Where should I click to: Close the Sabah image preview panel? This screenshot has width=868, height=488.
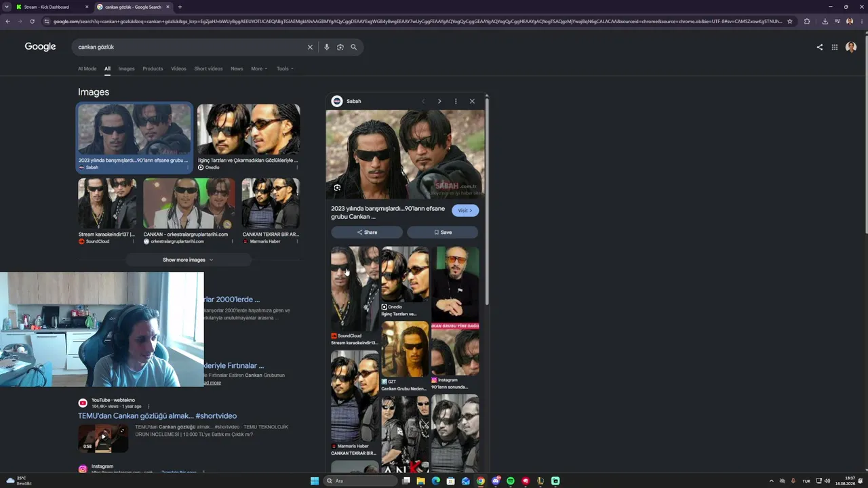pyautogui.click(x=472, y=101)
